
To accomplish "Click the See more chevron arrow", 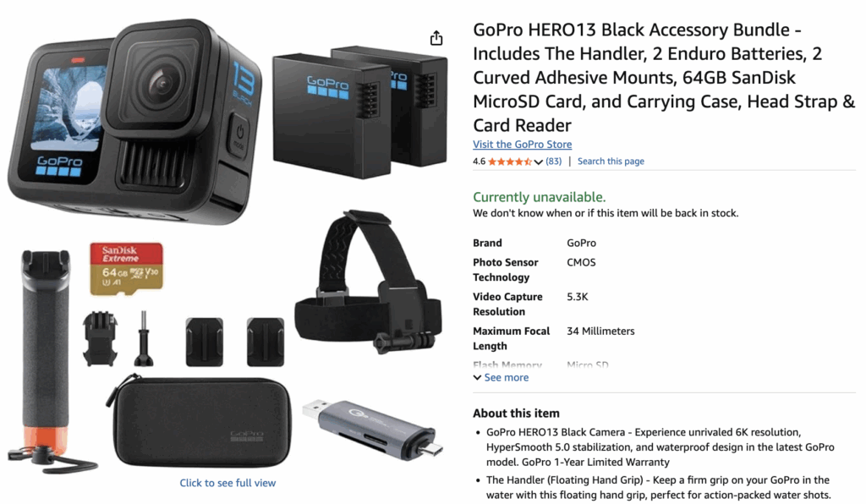I will coord(477,378).
